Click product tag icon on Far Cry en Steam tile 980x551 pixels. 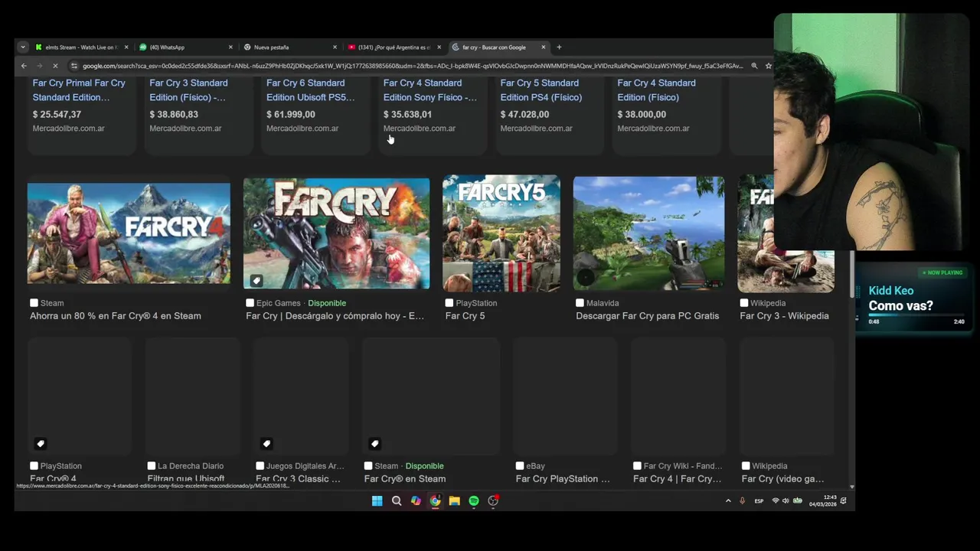coord(374,444)
